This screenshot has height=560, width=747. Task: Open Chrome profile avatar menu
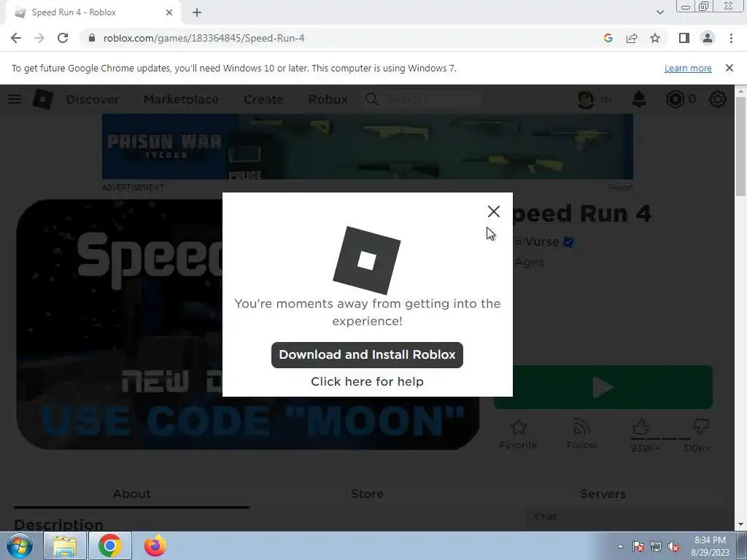[x=708, y=38]
